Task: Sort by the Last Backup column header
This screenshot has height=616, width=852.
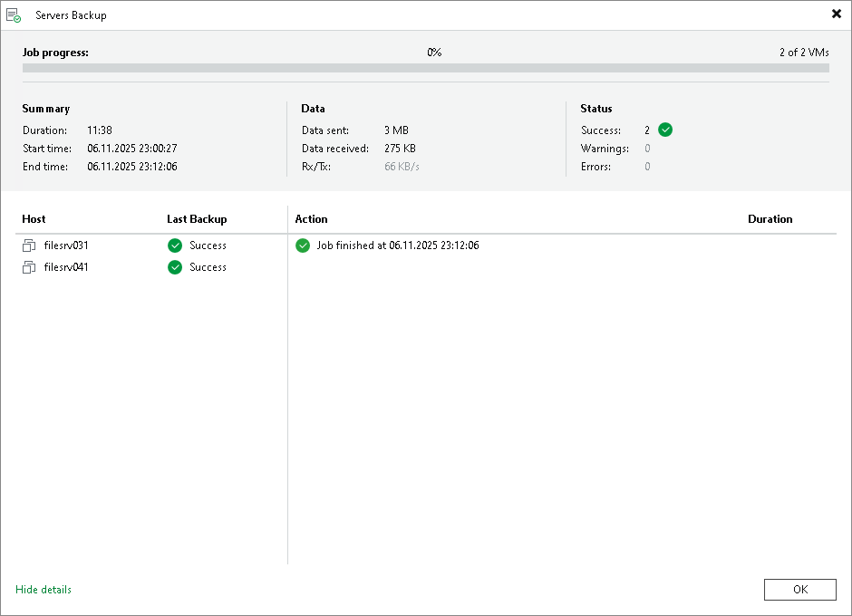Action: coord(196,219)
